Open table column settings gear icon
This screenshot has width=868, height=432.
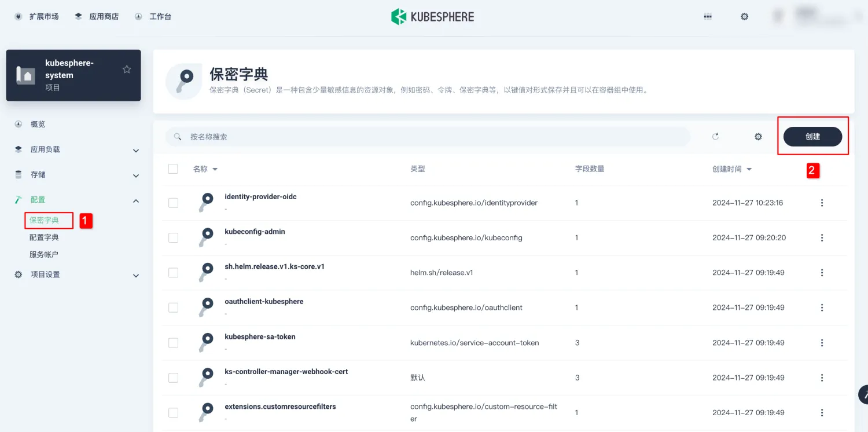pos(758,137)
